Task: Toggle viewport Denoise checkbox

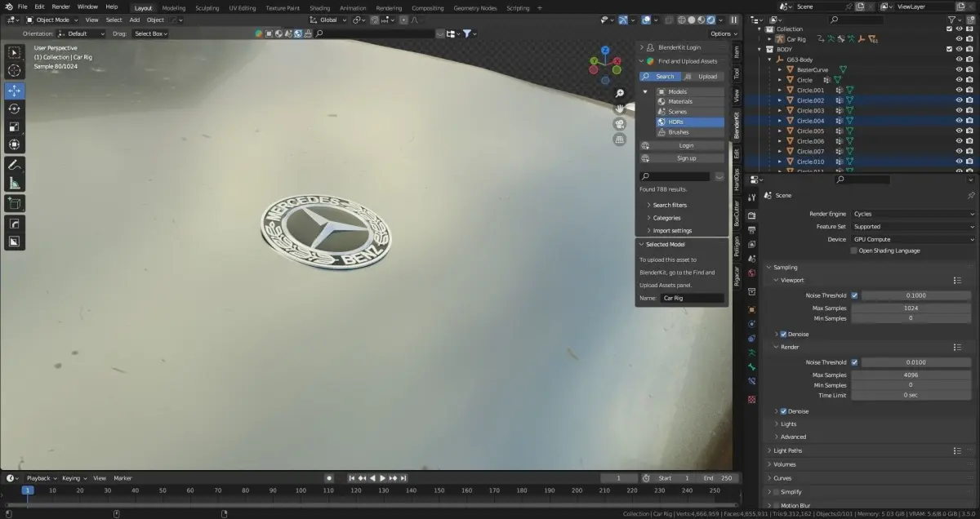Action: [x=784, y=334]
